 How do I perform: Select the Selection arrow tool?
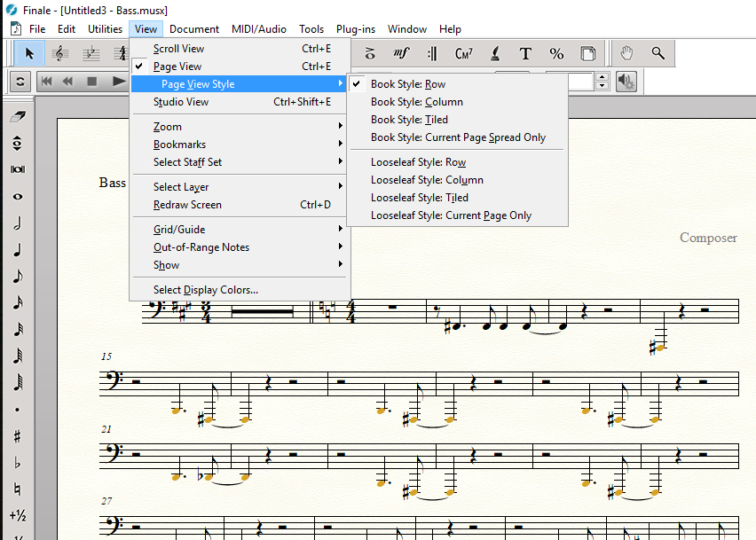coord(29,53)
